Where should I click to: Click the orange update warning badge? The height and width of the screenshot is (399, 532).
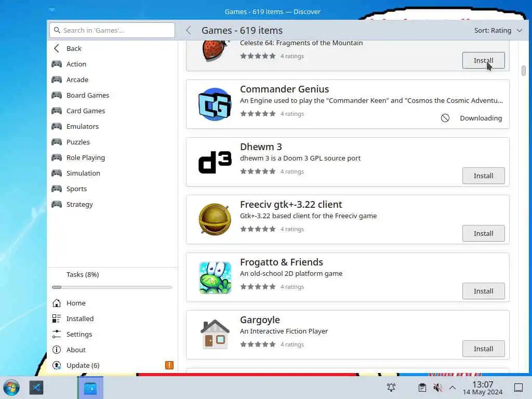click(x=169, y=365)
